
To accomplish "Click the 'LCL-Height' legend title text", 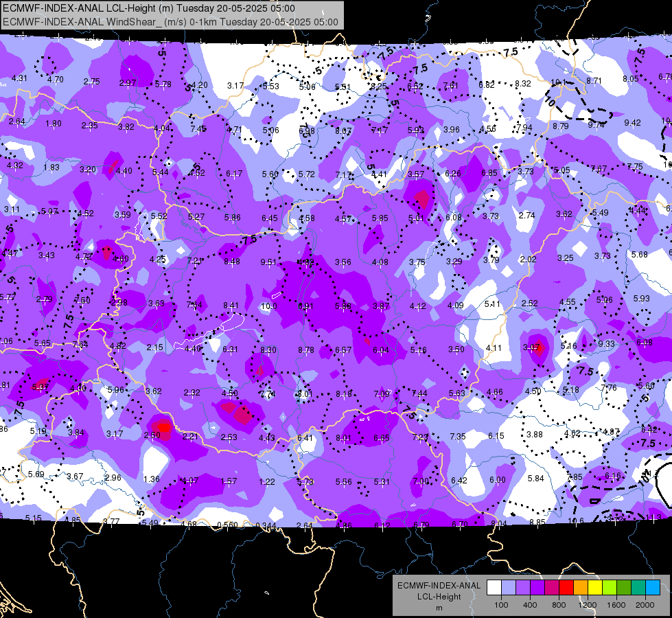I will point(439,597).
